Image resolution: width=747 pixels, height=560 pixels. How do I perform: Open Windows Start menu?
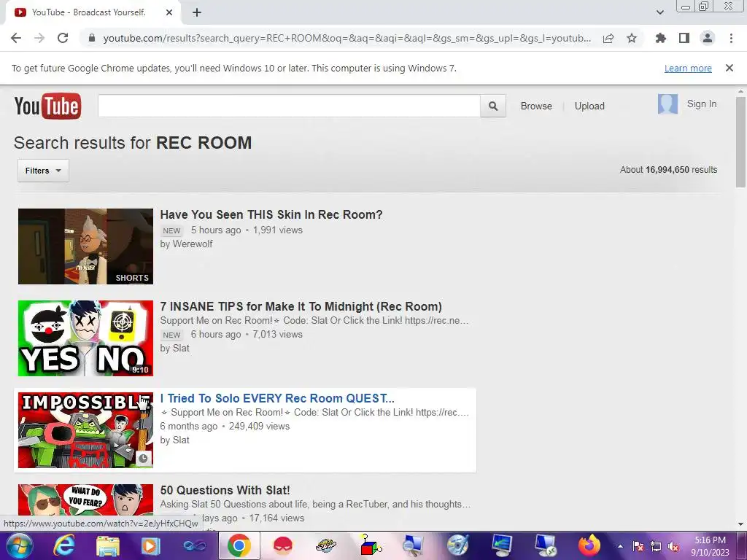[x=18, y=545]
